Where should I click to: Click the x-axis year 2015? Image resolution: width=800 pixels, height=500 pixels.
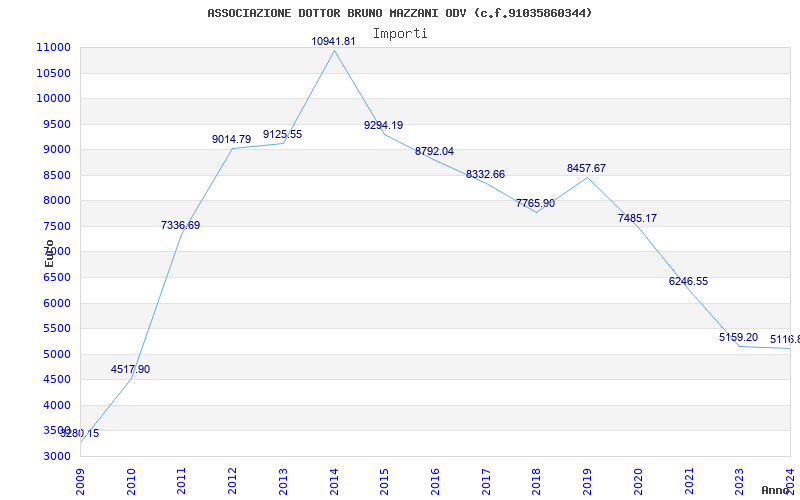point(384,482)
